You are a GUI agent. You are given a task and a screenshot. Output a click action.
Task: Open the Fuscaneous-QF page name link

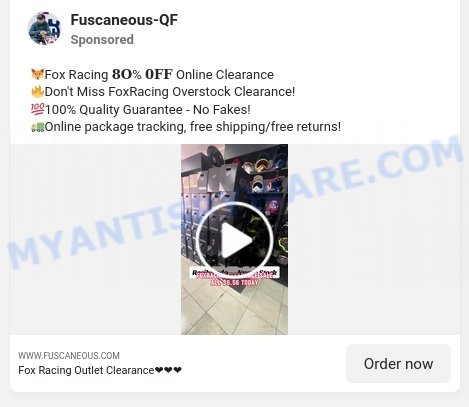pos(124,20)
